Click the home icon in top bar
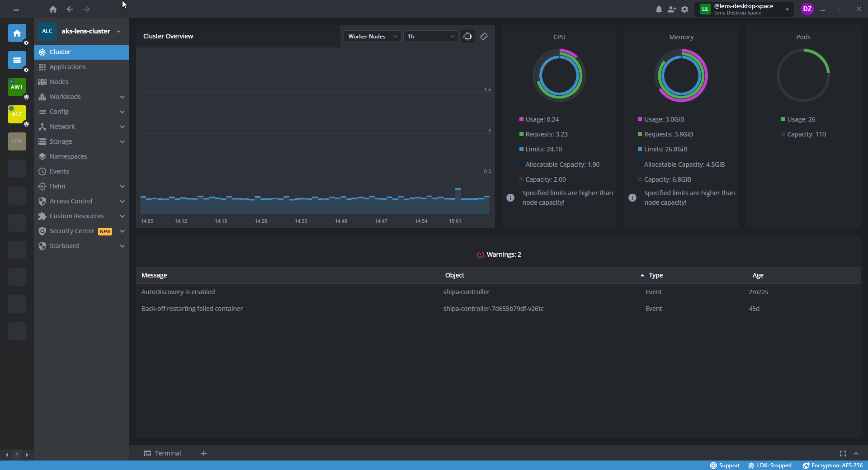The width and height of the screenshot is (868, 470). pyautogui.click(x=53, y=9)
